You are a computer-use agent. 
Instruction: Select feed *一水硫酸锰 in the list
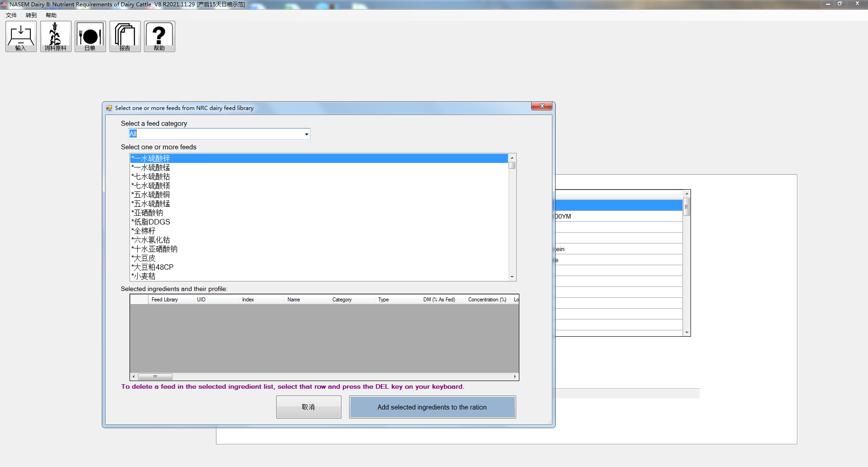[x=319, y=167]
